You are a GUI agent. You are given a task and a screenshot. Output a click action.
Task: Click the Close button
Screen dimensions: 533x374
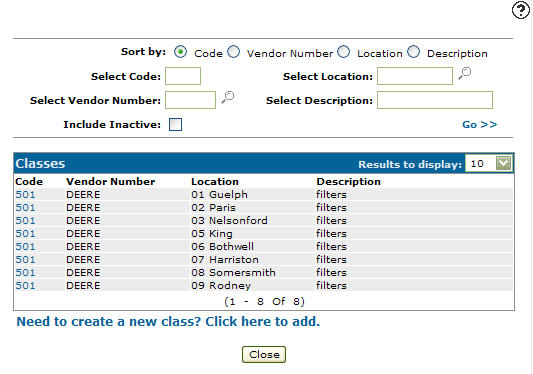point(264,354)
